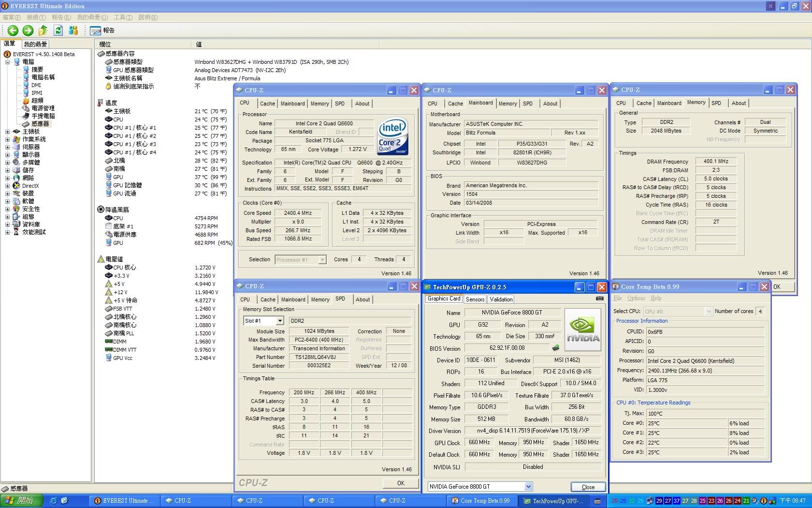The image size is (812, 508).
Task: Click the green Back arrow in EVEREST toolbar
Action: tap(13, 30)
